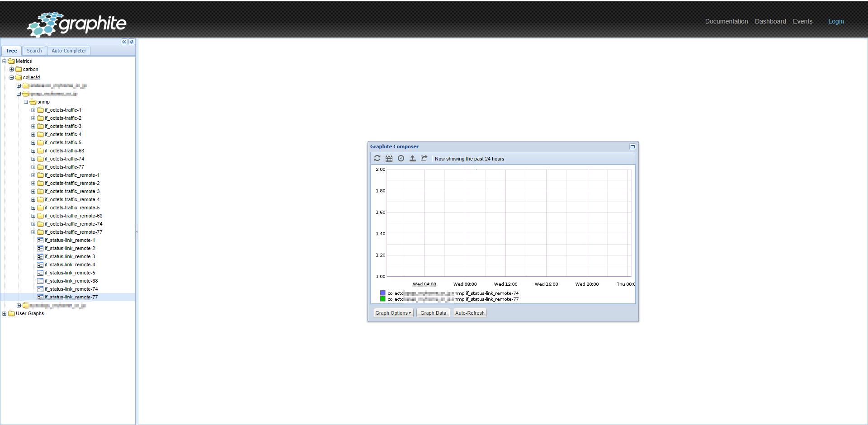Expand the carbon folder

coord(12,69)
